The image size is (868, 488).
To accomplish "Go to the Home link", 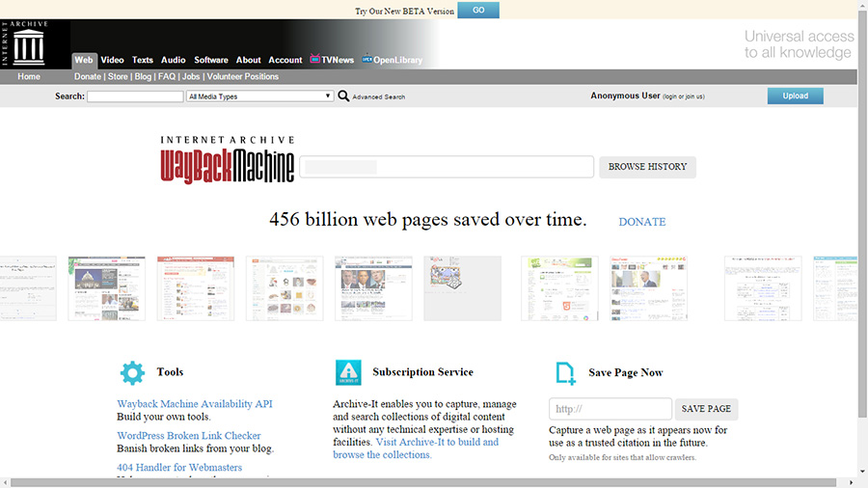I will [x=29, y=76].
